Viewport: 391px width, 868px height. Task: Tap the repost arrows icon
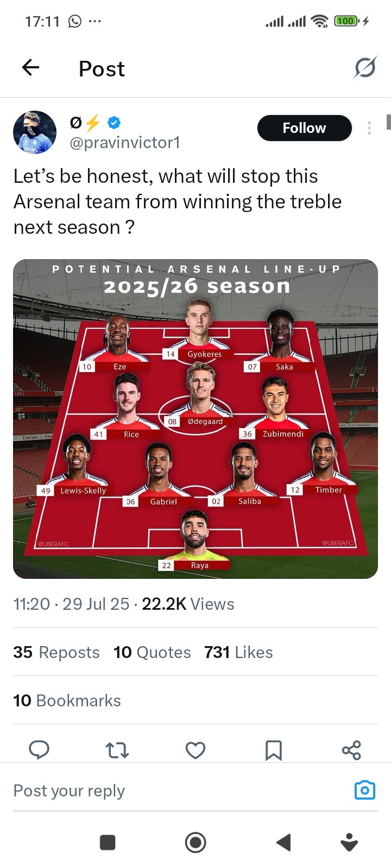point(117,750)
